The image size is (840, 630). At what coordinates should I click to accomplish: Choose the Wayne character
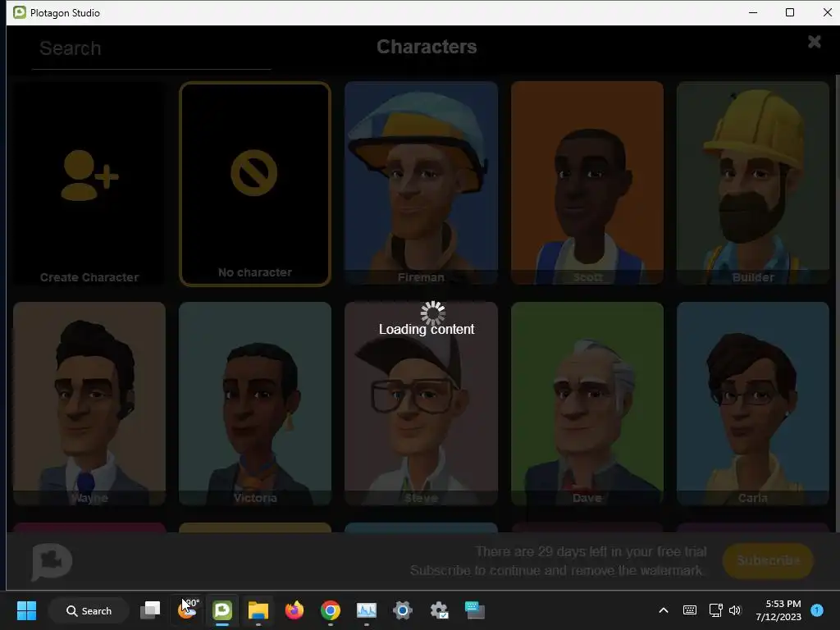point(89,404)
